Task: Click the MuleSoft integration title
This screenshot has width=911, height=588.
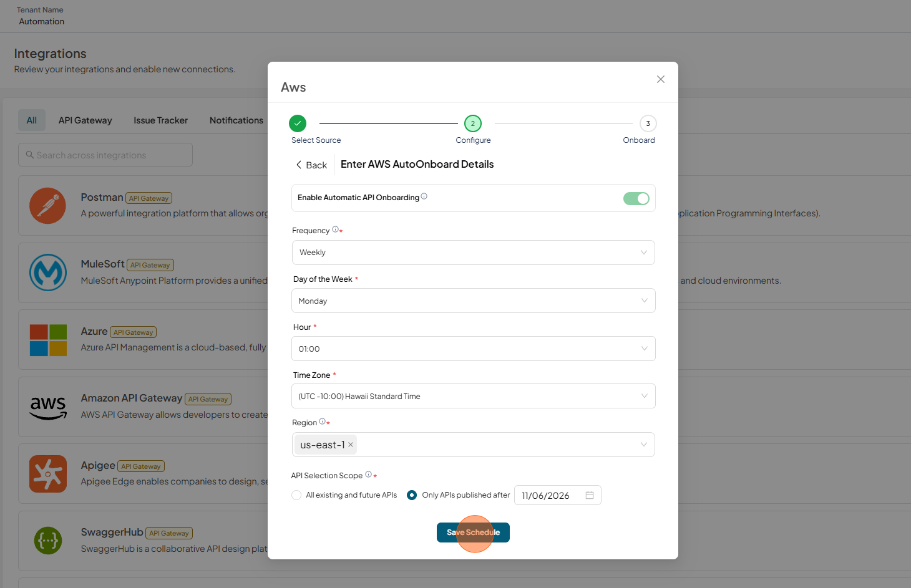Action: coord(102,264)
